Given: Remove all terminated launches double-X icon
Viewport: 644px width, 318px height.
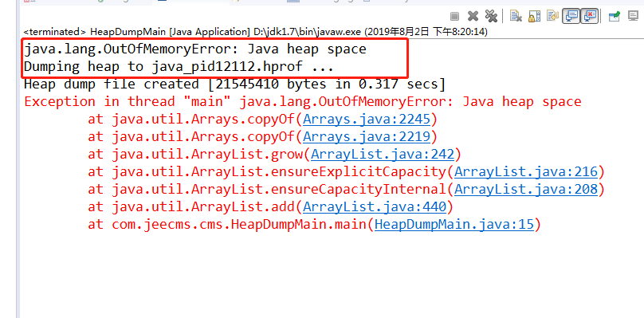Looking at the screenshot, I should click(x=491, y=16).
